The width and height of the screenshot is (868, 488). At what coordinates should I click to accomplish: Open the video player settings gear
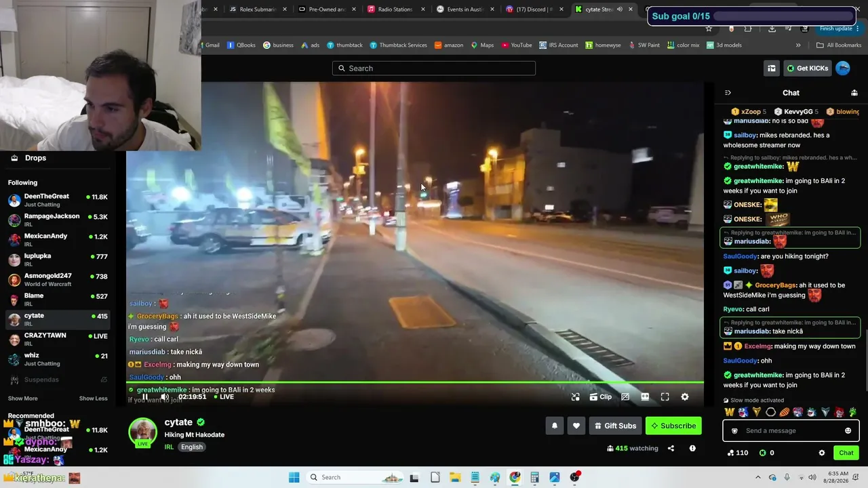click(x=685, y=397)
